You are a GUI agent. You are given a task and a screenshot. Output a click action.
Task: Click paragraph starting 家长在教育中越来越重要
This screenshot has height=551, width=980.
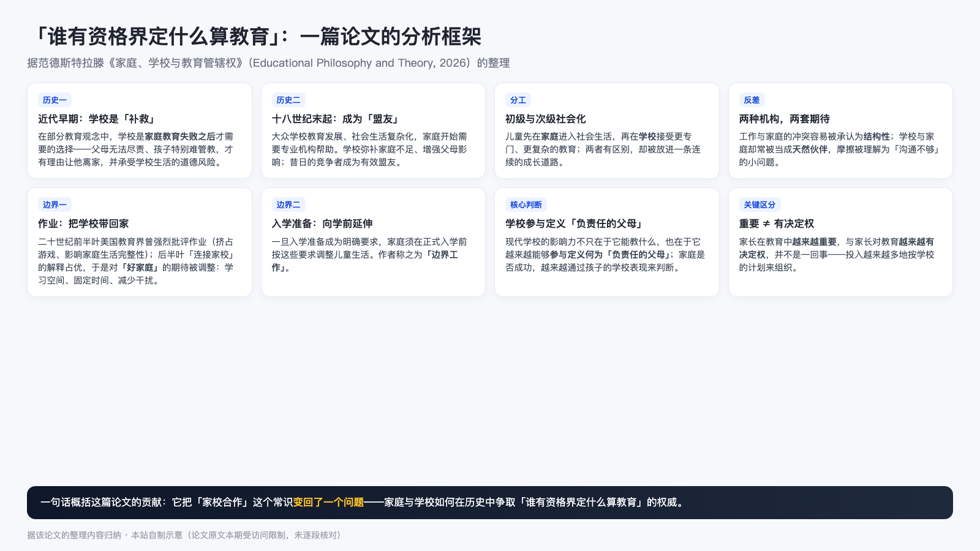[x=837, y=255]
